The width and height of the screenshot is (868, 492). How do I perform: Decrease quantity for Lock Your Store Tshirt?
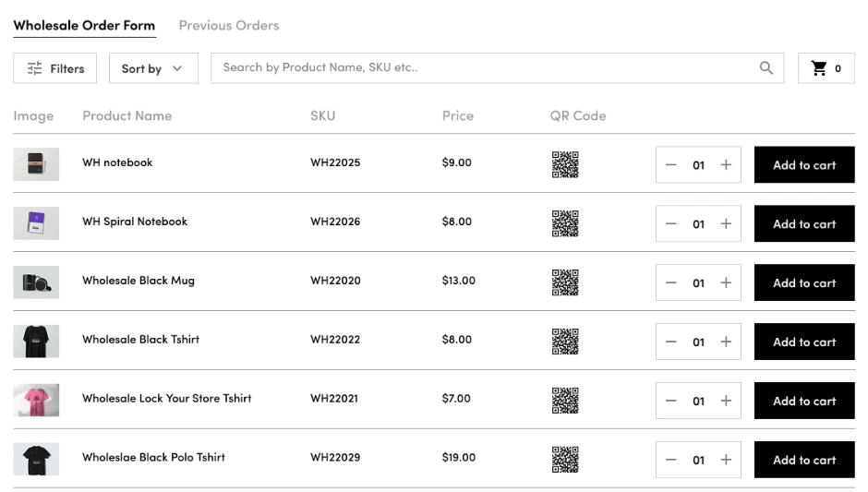pos(671,401)
